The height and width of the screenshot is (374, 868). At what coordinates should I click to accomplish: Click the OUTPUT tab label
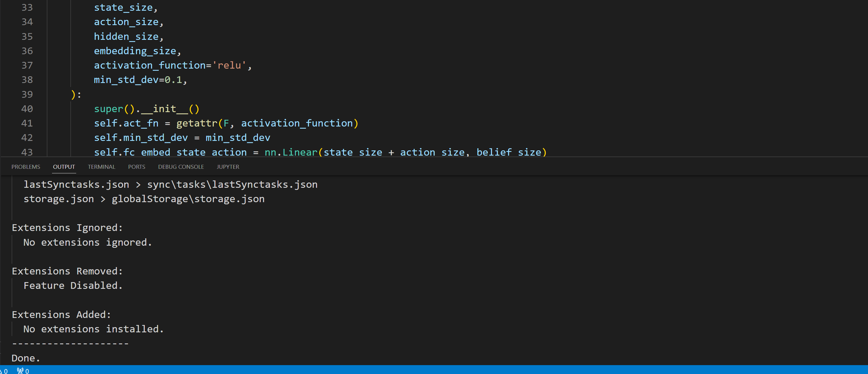click(64, 167)
